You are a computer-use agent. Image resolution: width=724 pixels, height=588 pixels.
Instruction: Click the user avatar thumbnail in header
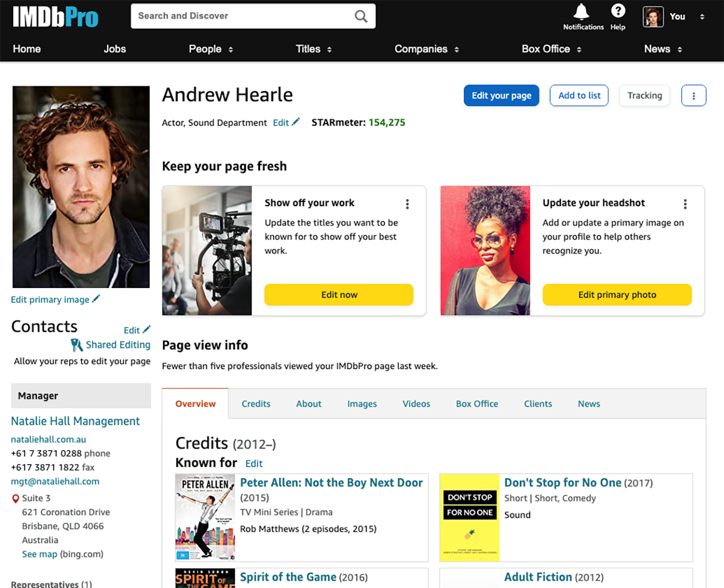point(653,17)
